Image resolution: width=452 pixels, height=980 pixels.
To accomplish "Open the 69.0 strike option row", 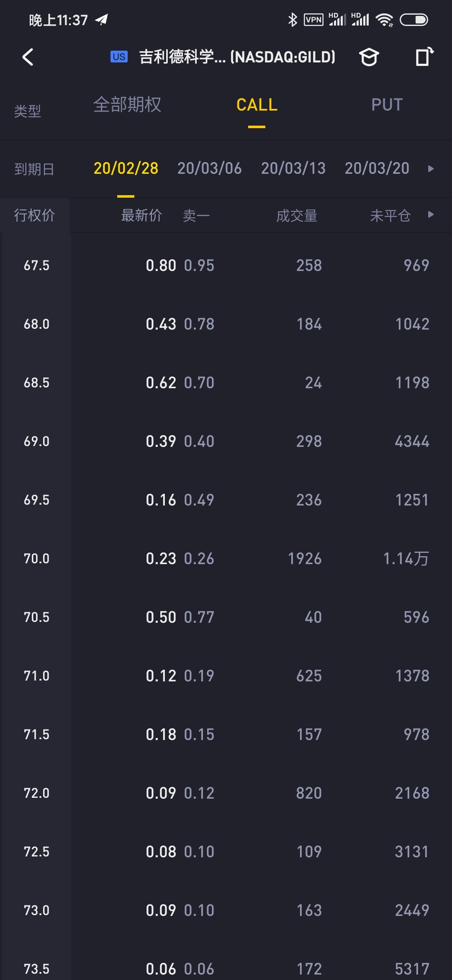I will coord(226,441).
